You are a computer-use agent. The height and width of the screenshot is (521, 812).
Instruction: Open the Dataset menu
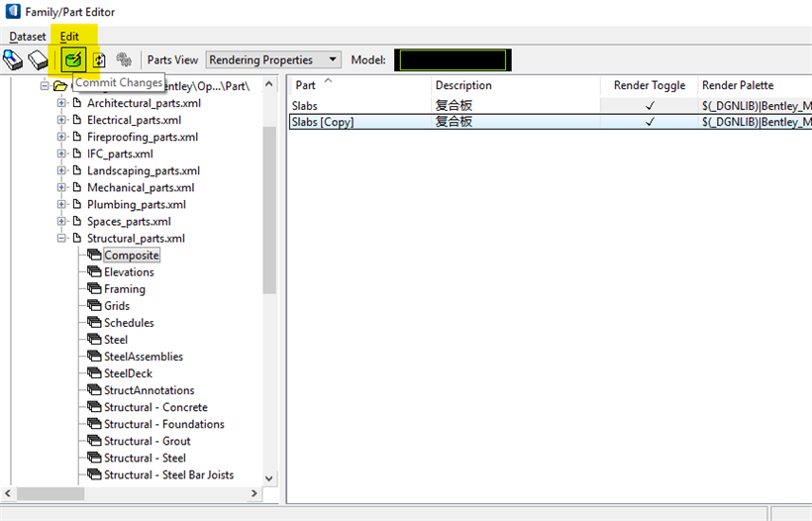coord(28,37)
